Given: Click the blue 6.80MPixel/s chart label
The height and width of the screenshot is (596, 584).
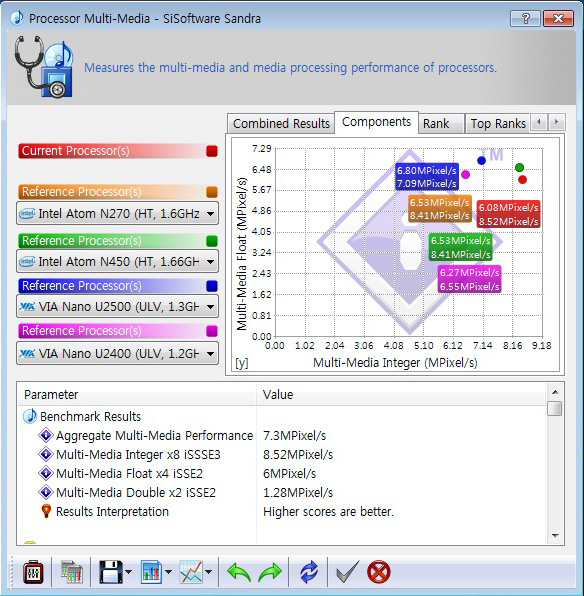Looking at the screenshot, I should (x=427, y=177).
